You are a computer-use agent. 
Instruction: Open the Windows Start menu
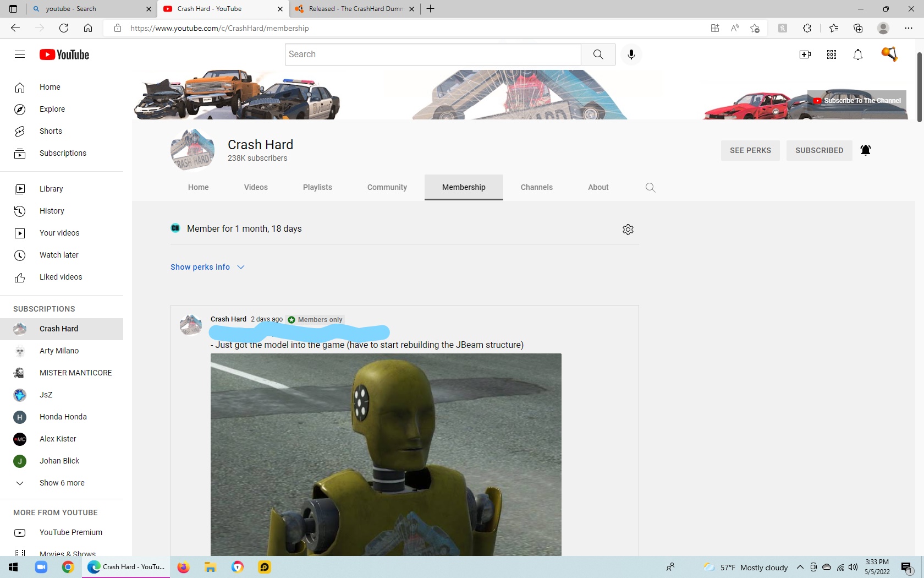(x=13, y=567)
